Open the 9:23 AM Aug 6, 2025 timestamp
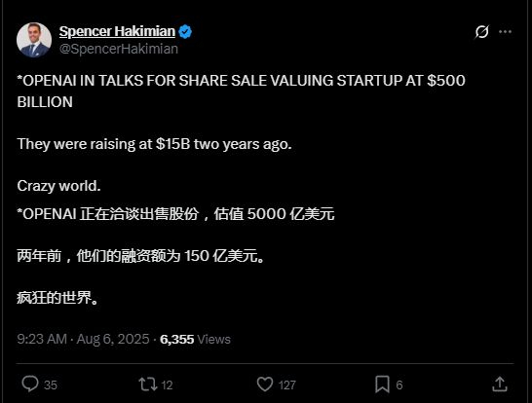This screenshot has height=403, width=532. [83, 339]
